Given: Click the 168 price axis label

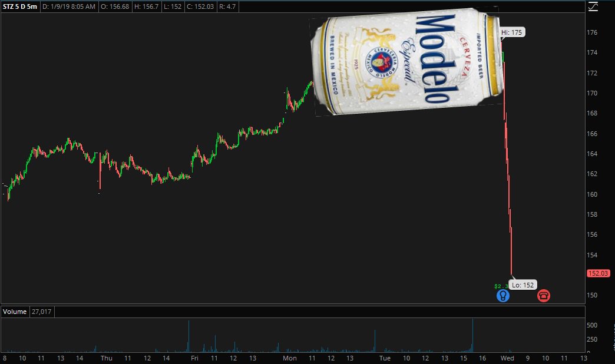Looking at the screenshot, I should [x=592, y=113].
